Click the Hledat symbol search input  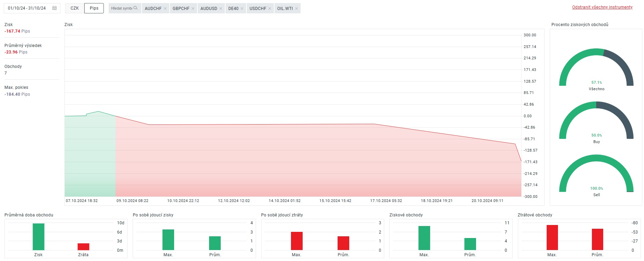[x=121, y=8]
